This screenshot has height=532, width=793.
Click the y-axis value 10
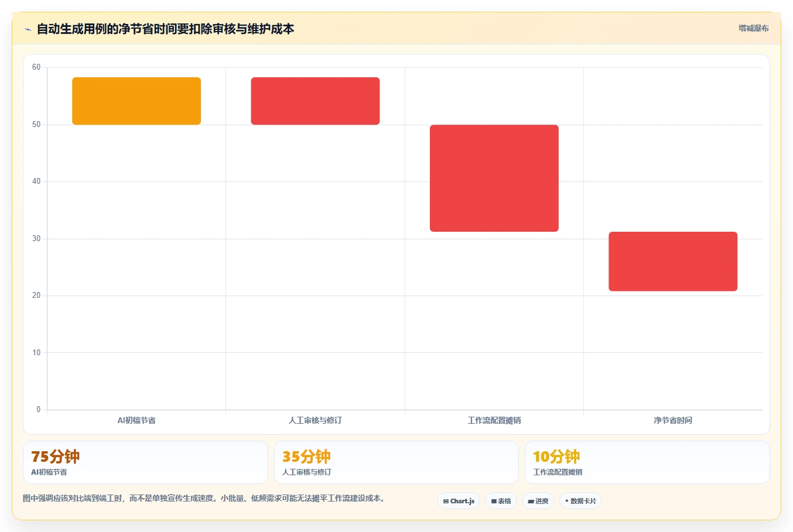pyautogui.click(x=36, y=353)
